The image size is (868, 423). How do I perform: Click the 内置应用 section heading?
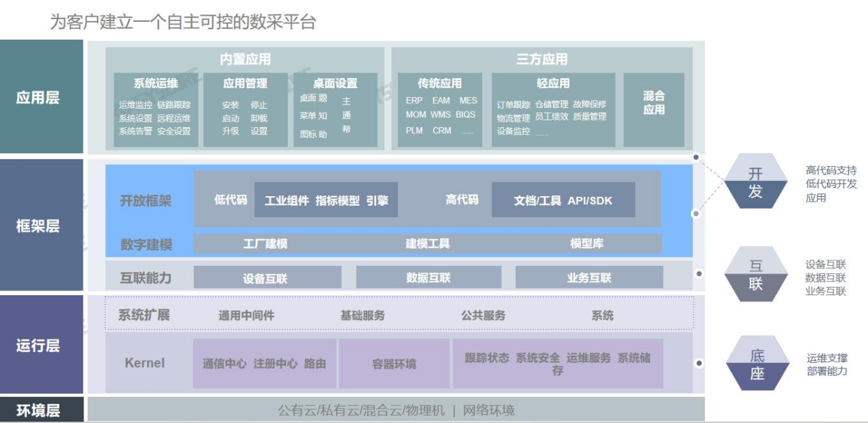[x=245, y=59]
